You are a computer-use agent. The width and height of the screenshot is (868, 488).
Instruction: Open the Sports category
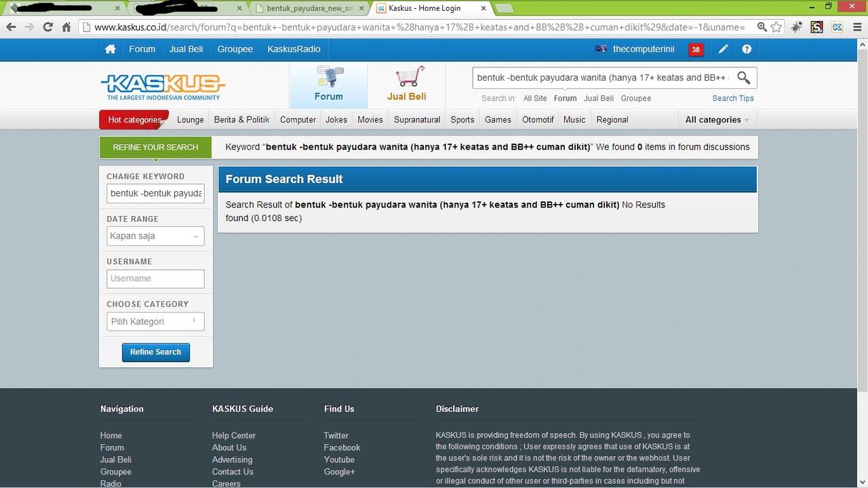(462, 120)
